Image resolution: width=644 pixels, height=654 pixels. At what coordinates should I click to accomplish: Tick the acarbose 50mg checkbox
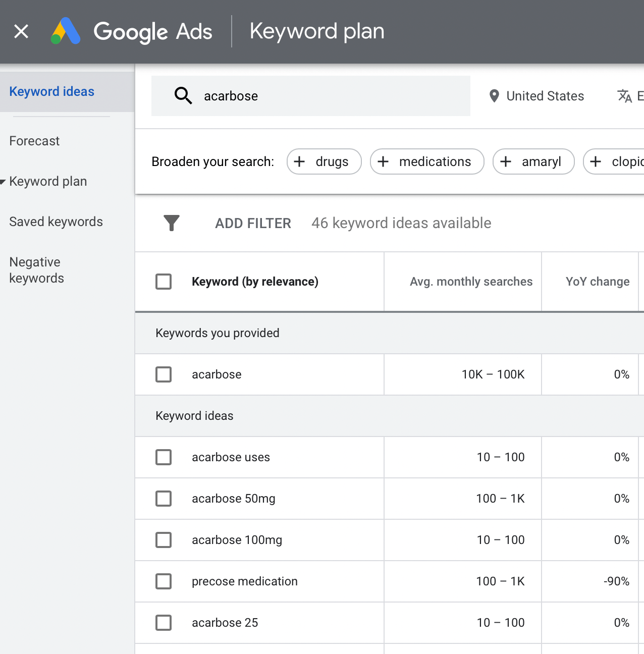tap(164, 499)
